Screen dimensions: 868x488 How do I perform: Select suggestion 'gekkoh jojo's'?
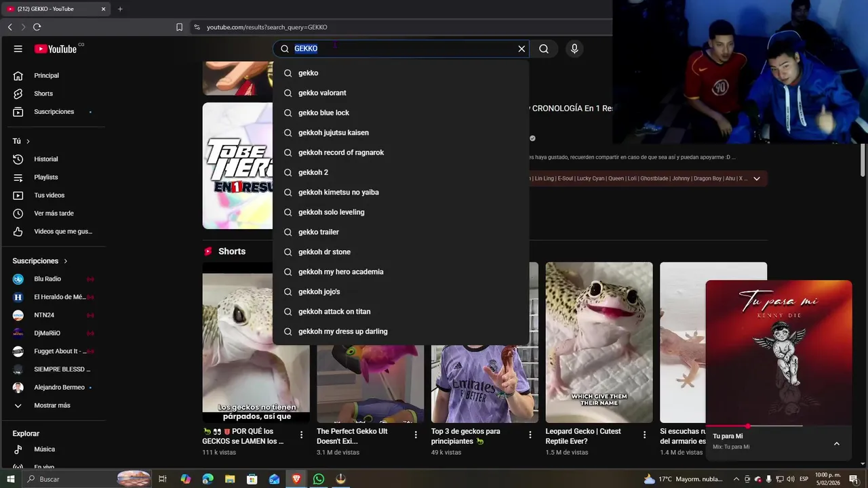(x=401, y=291)
